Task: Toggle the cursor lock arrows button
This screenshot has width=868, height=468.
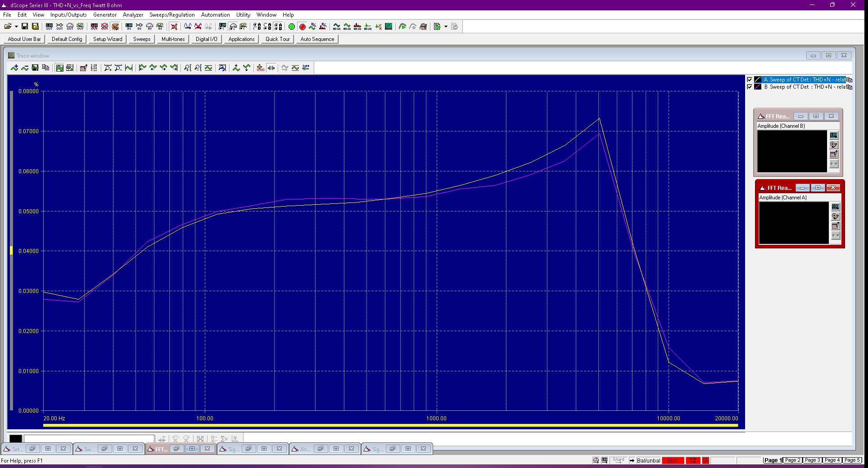Action: 271,68
